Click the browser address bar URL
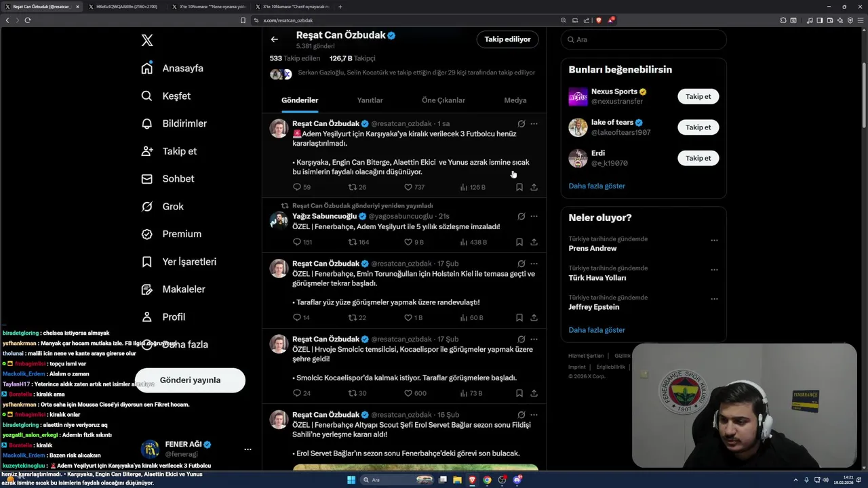 tap(288, 20)
